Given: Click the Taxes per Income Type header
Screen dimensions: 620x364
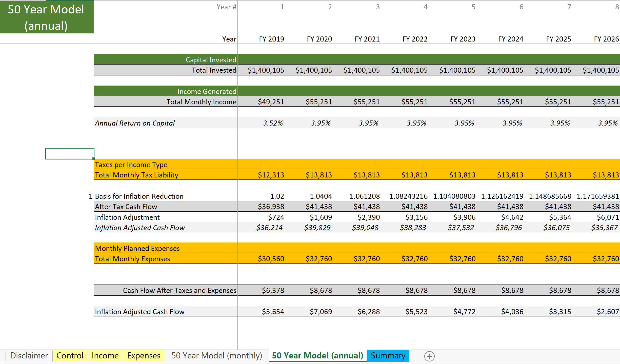Looking at the screenshot, I should pyautogui.click(x=131, y=165).
